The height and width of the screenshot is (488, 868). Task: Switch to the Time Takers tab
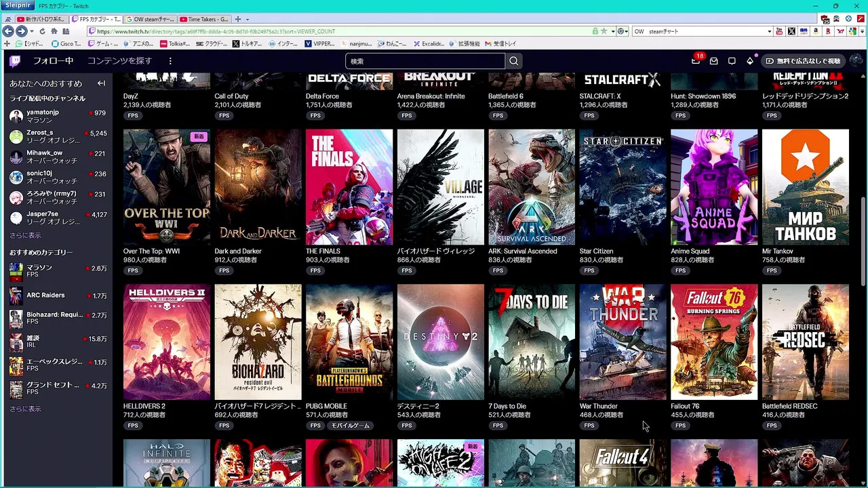[x=204, y=19]
